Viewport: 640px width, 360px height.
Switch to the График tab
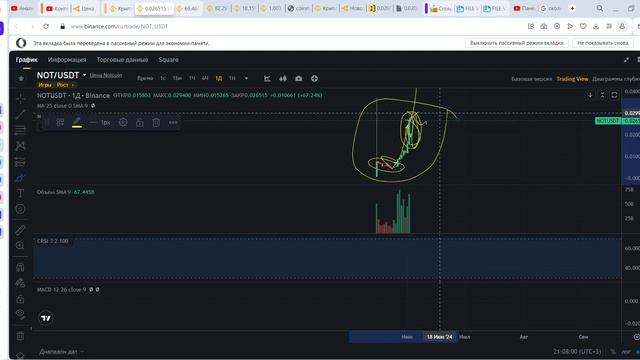(27, 60)
